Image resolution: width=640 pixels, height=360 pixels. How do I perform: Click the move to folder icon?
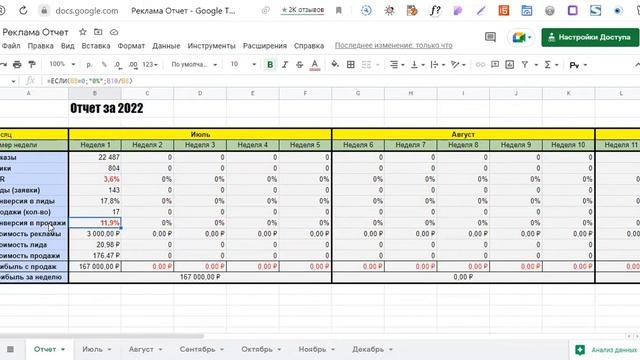pos(98,32)
